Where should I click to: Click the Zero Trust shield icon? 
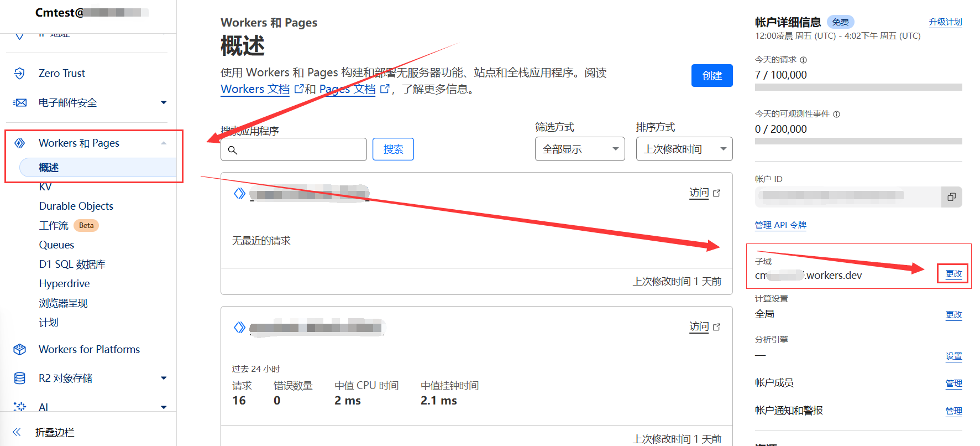pyautogui.click(x=19, y=74)
